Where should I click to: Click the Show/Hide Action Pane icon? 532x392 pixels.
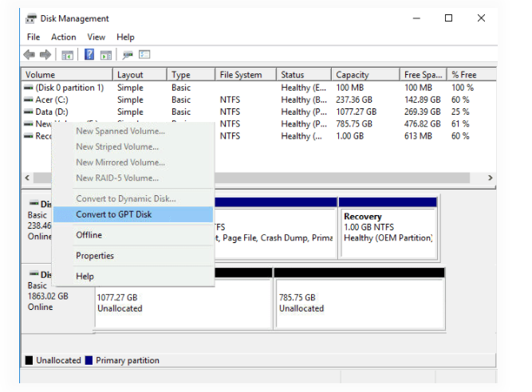click(105, 54)
